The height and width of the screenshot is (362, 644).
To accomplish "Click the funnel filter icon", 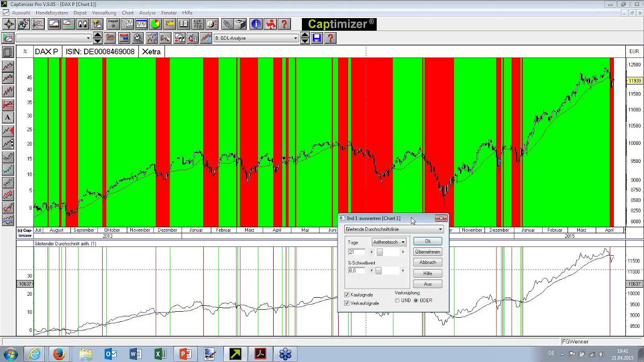I will click(x=97, y=24).
